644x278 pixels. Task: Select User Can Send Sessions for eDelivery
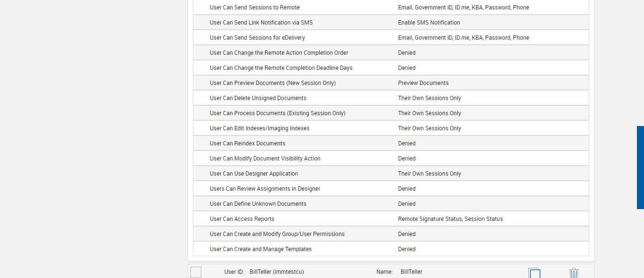257,38
